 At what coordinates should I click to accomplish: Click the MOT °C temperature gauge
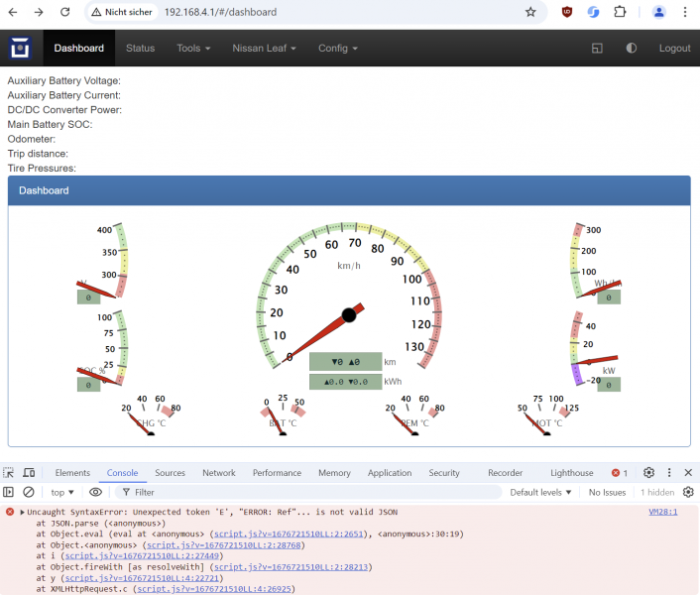[547, 416]
